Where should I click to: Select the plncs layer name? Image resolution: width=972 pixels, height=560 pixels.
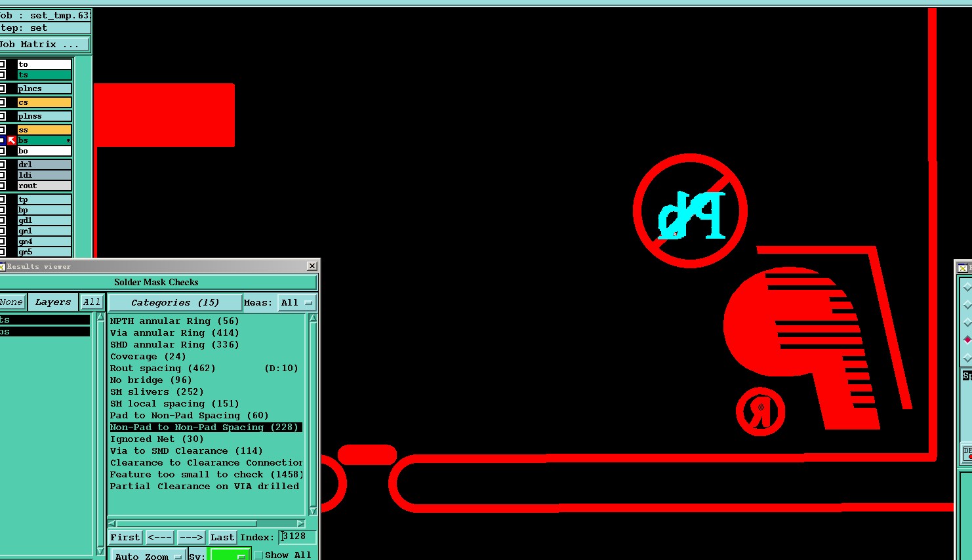(x=44, y=89)
